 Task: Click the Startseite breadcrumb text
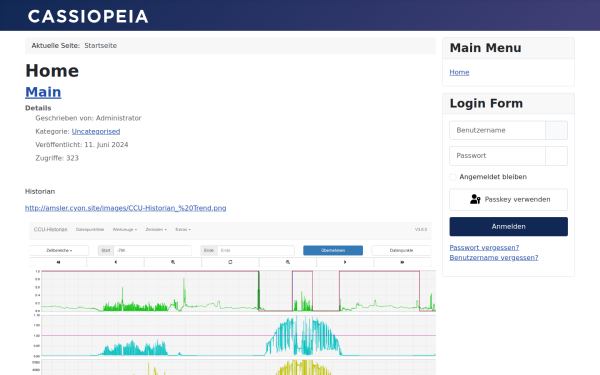[x=101, y=46]
